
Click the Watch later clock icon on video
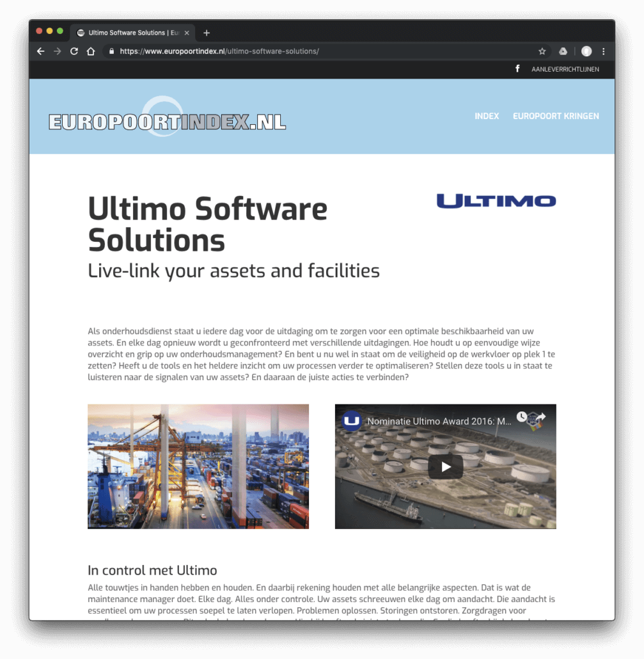(x=521, y=417)
